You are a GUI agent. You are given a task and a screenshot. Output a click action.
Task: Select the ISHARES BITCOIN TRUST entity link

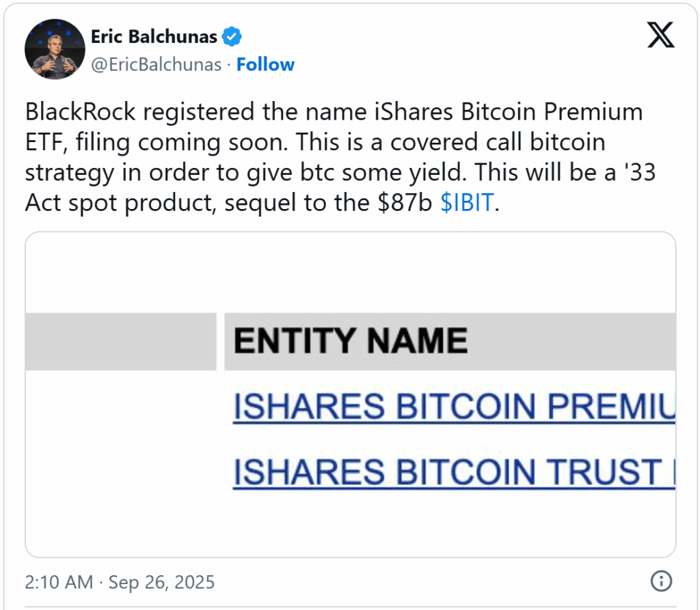click(454, 473)
